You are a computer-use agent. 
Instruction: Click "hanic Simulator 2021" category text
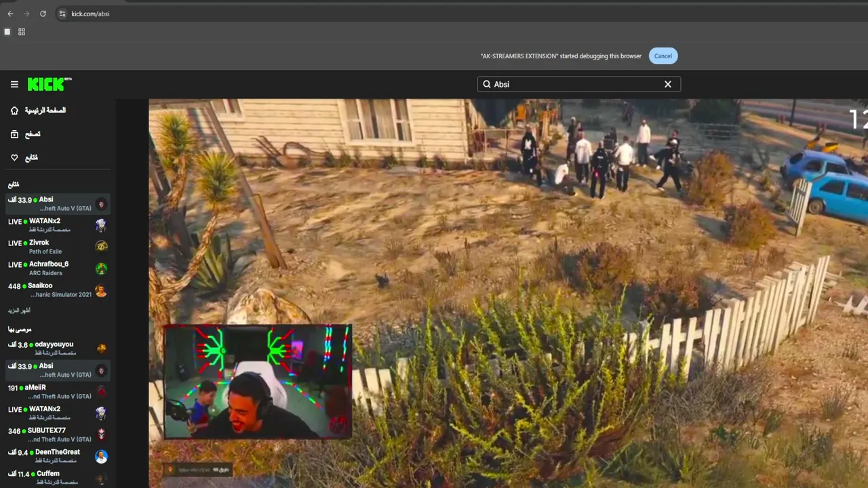pos(61,295)
